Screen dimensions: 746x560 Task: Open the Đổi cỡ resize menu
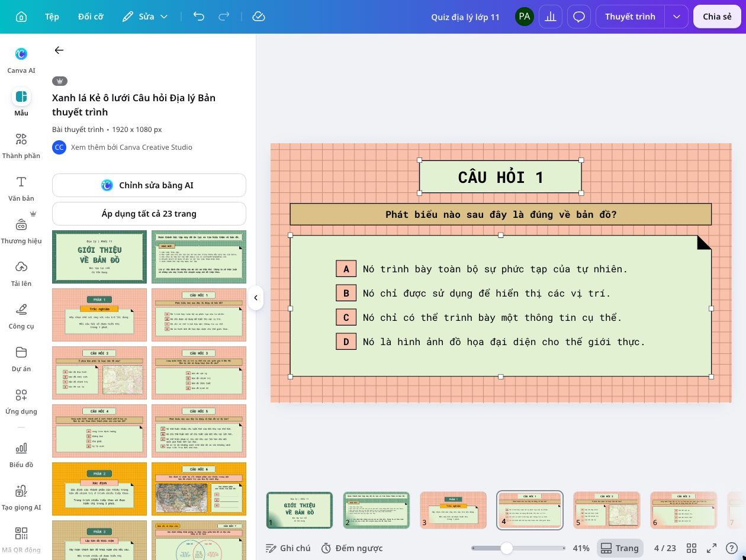click(91, 17)
